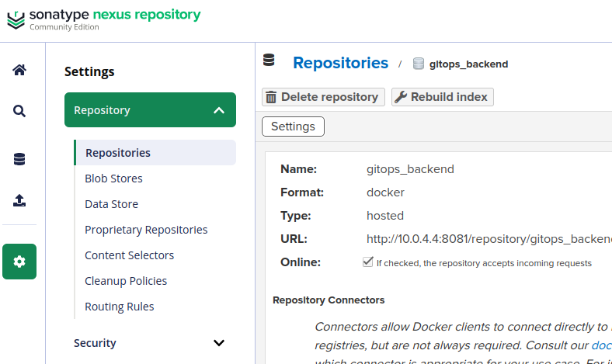The image size is (612, 364).
Task: Open the browse database icon in sidebar
Action: click(19, 159)
